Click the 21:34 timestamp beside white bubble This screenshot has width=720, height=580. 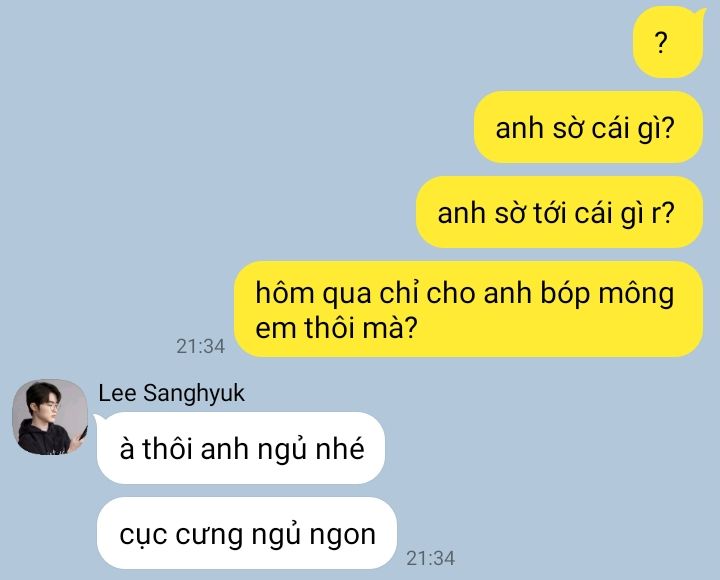[431, 558]
